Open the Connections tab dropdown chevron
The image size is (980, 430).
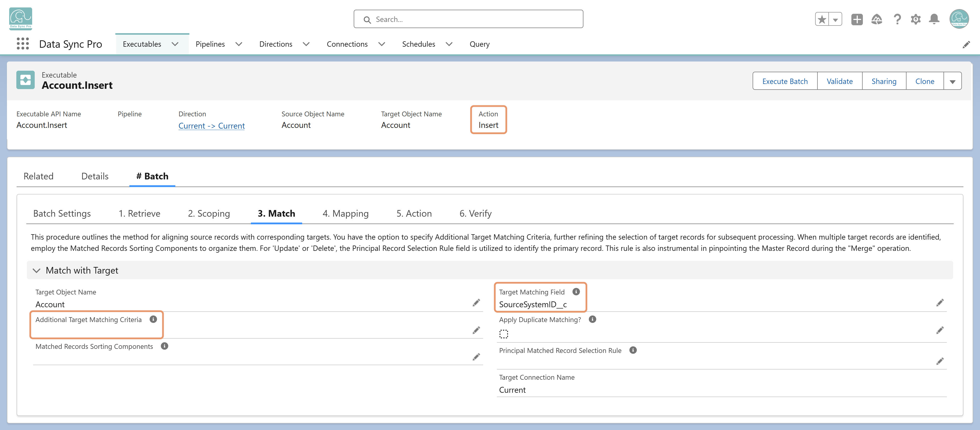tap(382, 44)
